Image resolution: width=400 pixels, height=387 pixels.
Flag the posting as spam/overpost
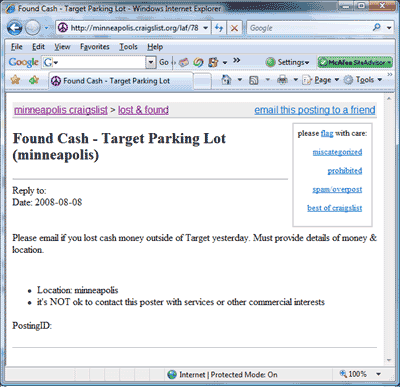click(337, 189)
